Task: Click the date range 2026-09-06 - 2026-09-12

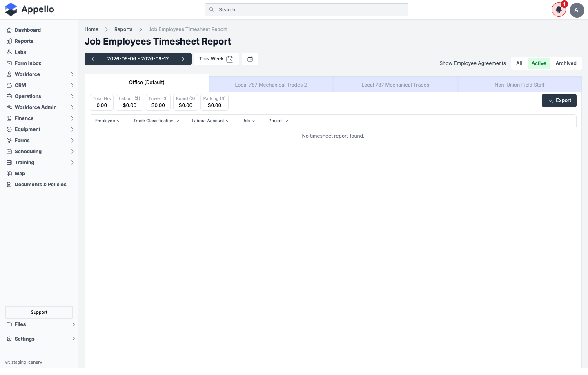Action: click(138, 59)
